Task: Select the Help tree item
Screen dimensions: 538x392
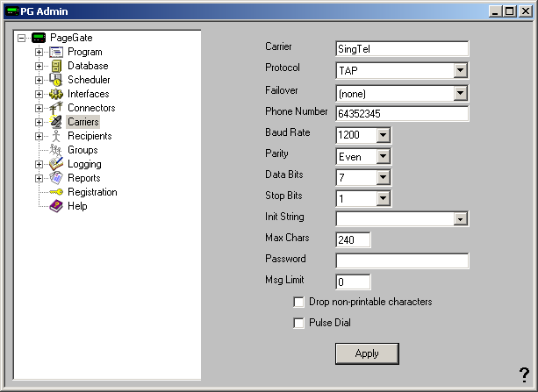Action: 77,206
